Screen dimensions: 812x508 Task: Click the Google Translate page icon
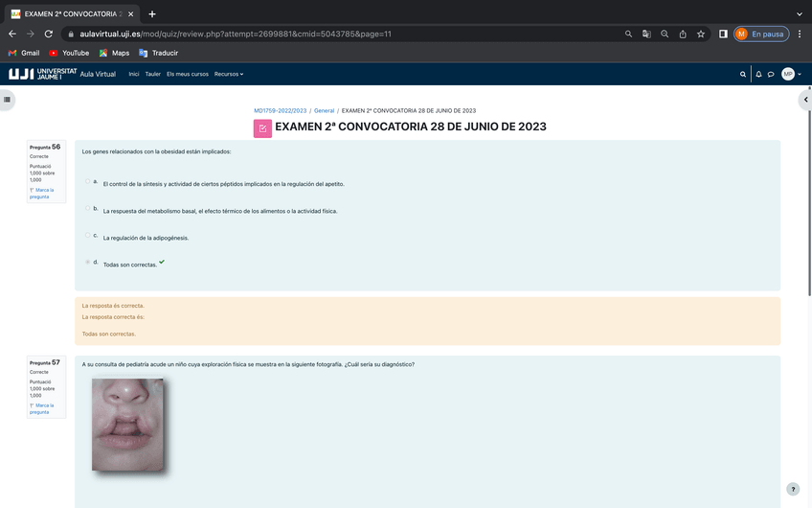[x=646, y=34]
